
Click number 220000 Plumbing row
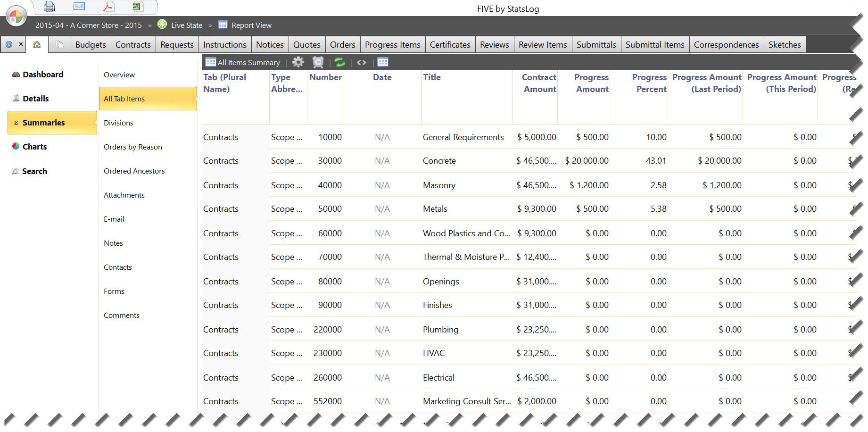pyautogui.click(x=328, y=330)
